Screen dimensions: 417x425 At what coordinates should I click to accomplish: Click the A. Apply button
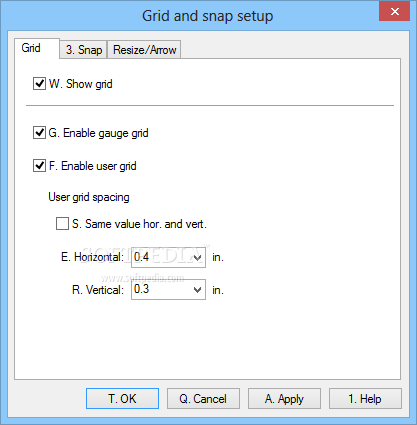click(x=284, y=398)
